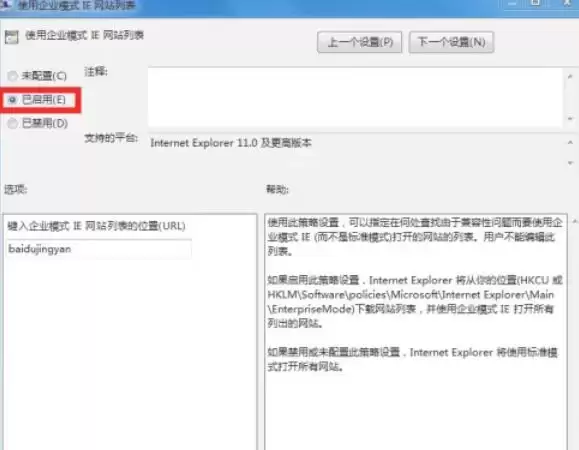Select the 已禁用(D) radio button
Image resolution: width=579 pixels, height=450 pixels.
pos(13,123)
